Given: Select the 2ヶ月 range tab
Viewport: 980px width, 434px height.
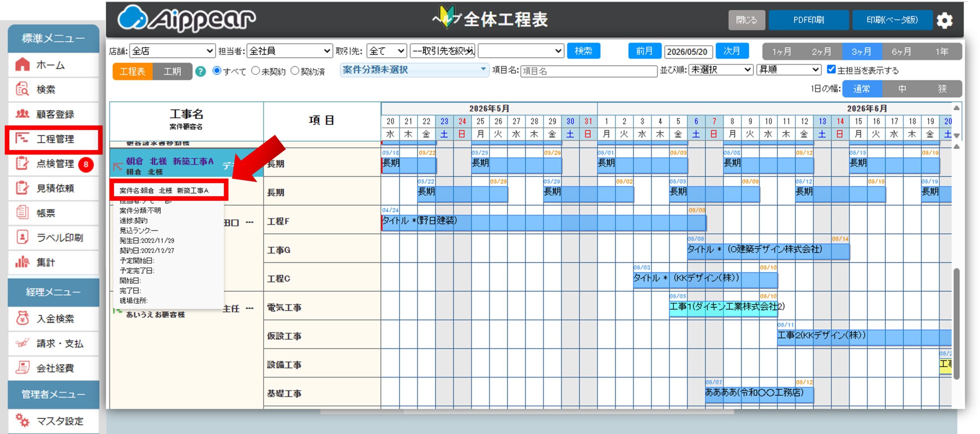Looking at the screenshot, I should click(822, 51).
